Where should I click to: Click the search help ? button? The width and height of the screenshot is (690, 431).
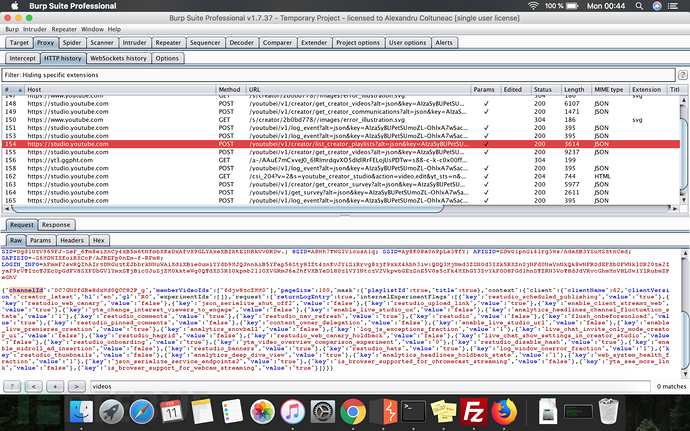(12, 387)
